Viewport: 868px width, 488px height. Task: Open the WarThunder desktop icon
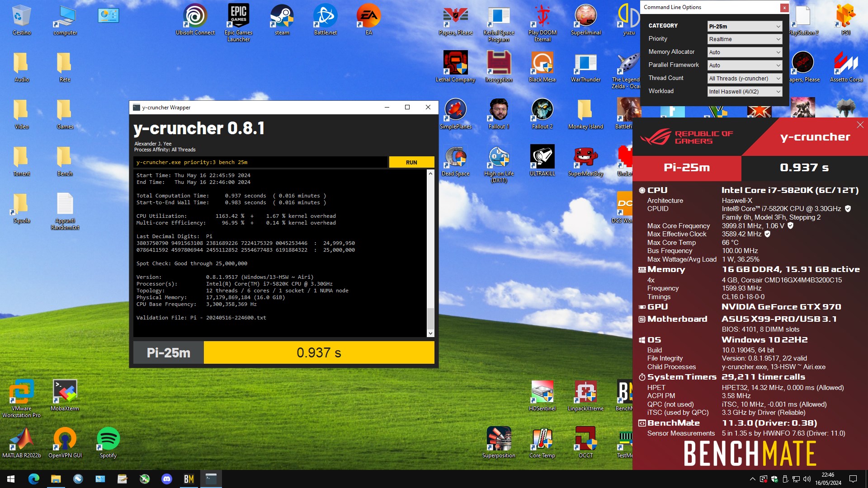[x=585, y=67]
